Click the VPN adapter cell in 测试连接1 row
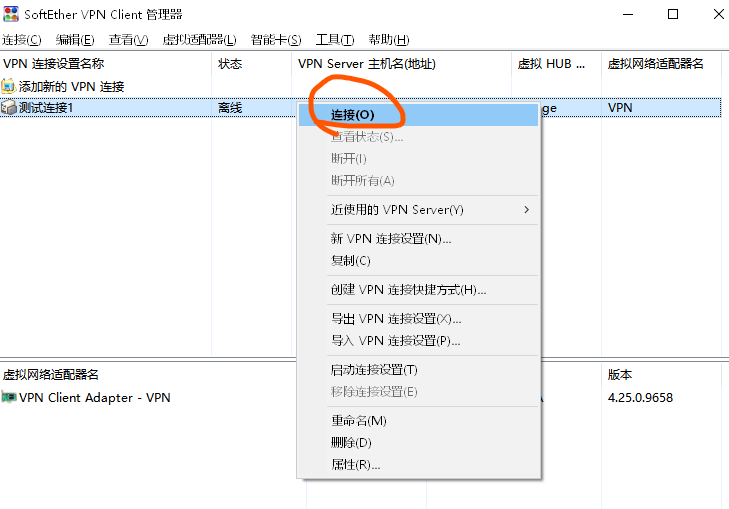Image resolution: width=729 pixels, height=509 pixels. coord(620,108)
